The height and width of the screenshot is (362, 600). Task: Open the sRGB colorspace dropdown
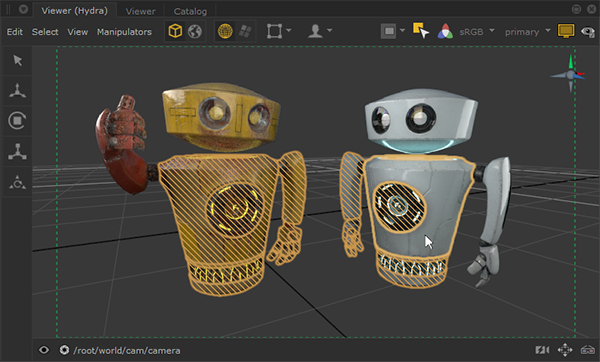pos(477,31)
